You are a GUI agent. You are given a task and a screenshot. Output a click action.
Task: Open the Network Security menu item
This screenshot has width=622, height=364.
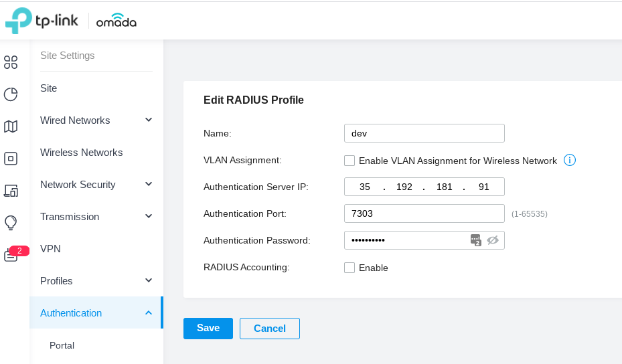(x=96, y=185)
